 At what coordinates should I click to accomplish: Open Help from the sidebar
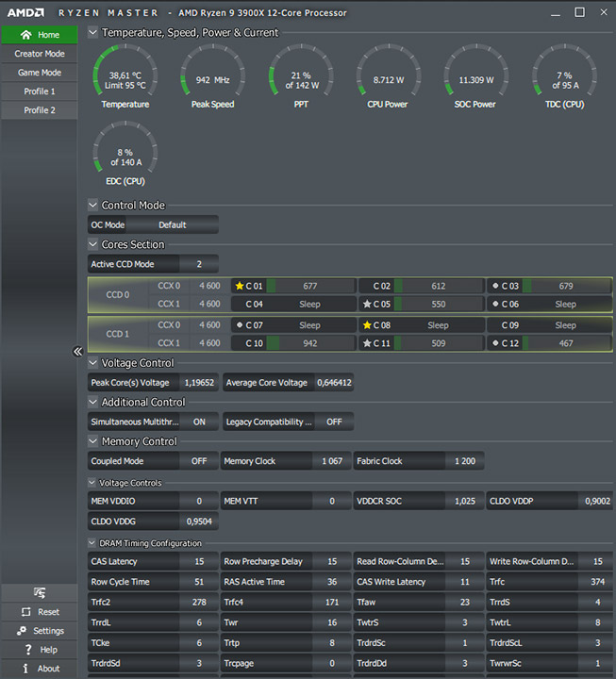pyautogui.click(x=40, y=650)
